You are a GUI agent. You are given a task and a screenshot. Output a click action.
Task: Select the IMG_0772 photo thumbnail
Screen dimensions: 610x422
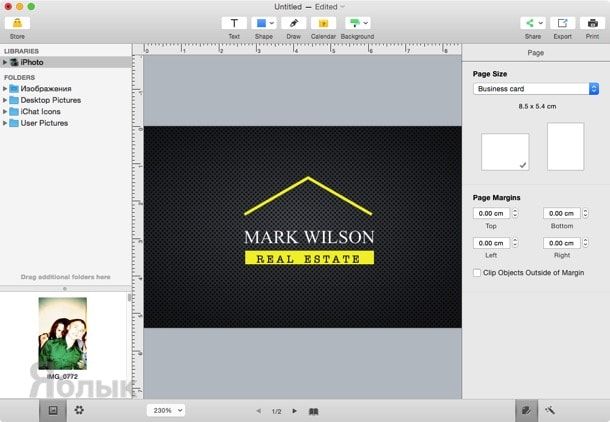(x=63, y=333)
